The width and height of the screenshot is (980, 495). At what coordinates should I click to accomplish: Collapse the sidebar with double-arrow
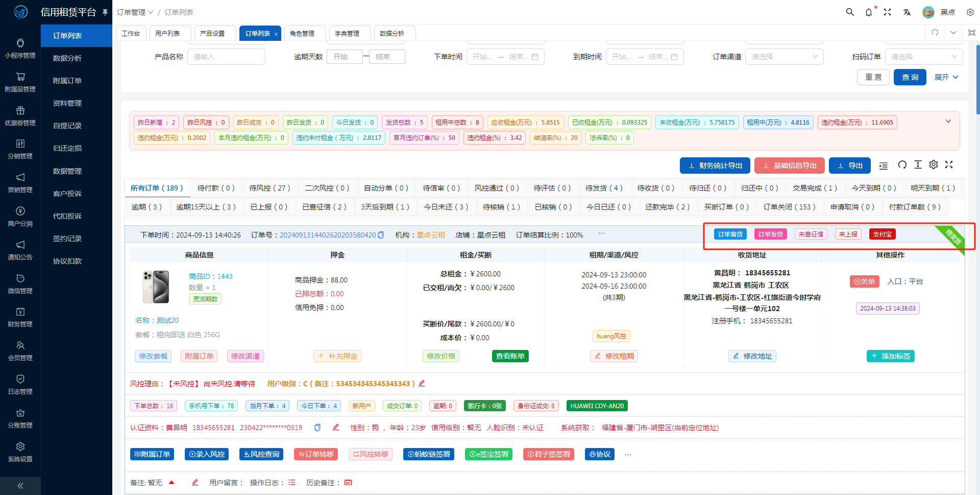coord(20,486)
